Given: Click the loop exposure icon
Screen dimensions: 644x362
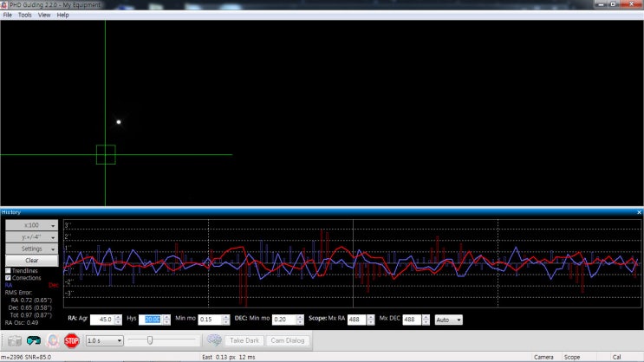Looking at the screenshot, I should click(x=34, y=340).
